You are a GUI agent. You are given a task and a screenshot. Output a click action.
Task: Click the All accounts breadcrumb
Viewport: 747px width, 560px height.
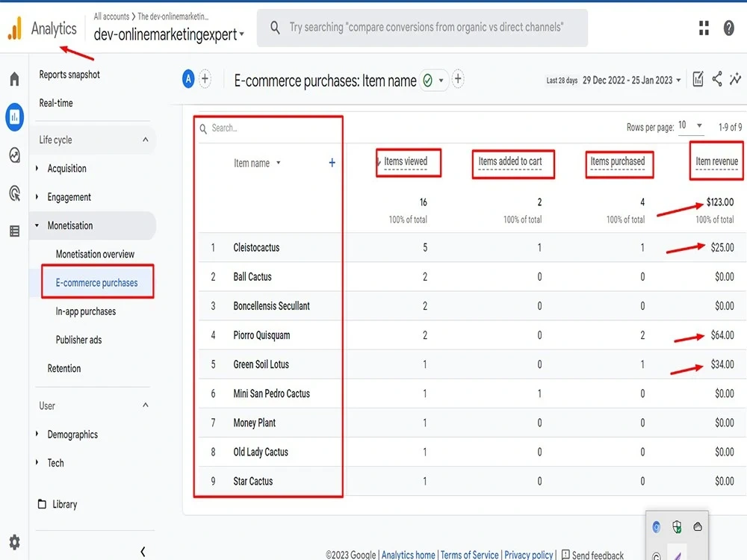(x=111, y=16)
